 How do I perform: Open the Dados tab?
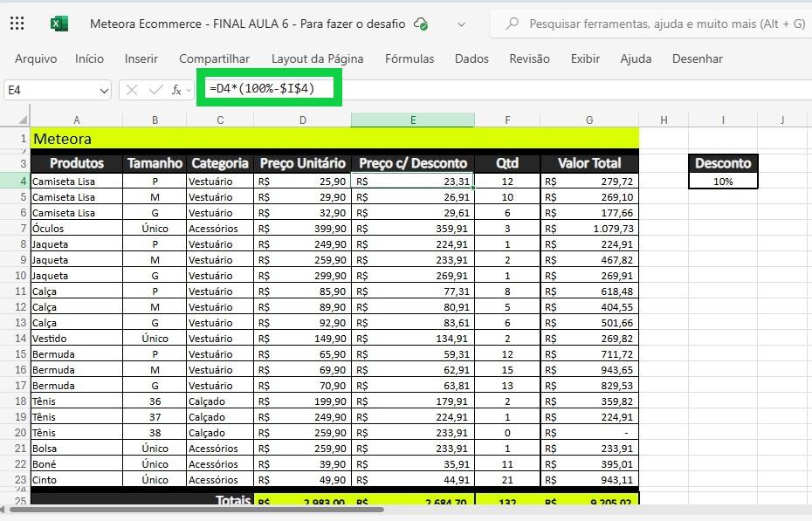pos(471,59)
